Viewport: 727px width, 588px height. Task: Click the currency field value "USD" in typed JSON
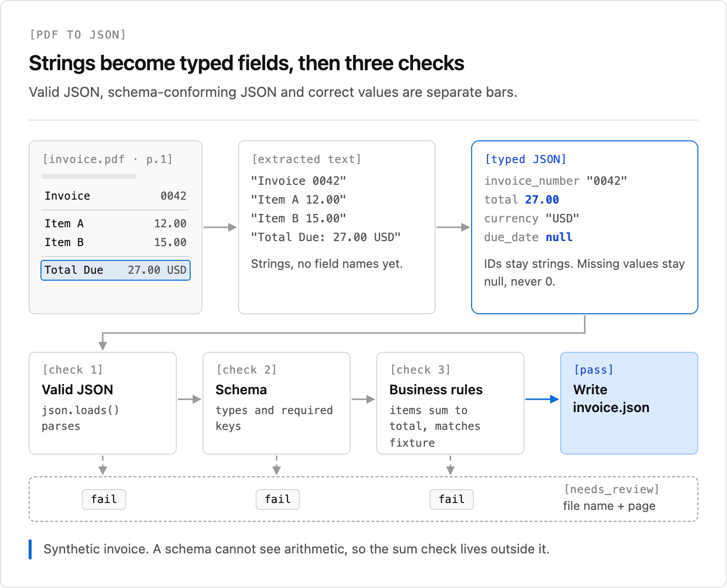(x=563, y=218)
